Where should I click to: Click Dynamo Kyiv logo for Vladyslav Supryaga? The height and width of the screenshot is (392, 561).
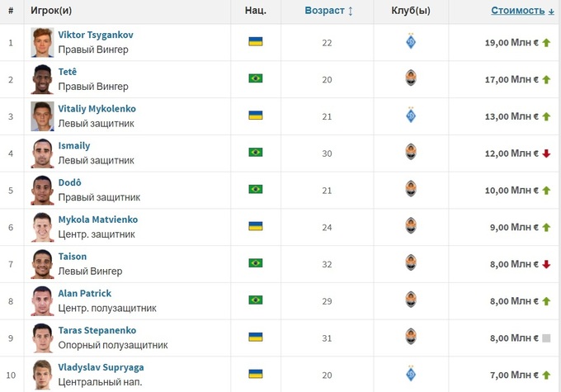411,374
